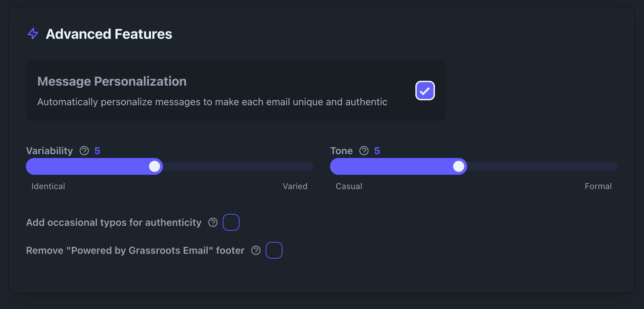The height and width of the screenshot is (309, 644).
Task: Check Remove Powered by Grassroots Email footer
Action: click(274, 250)
